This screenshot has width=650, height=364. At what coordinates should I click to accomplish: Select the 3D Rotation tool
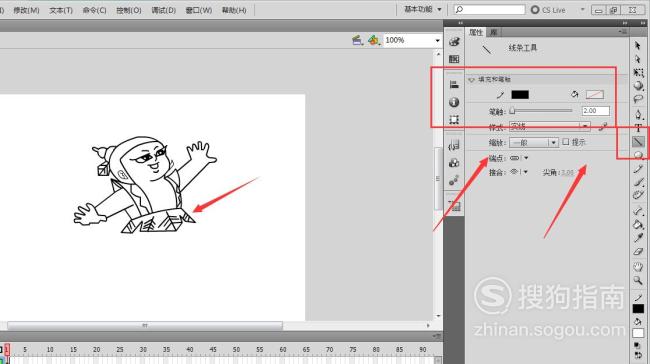pyautogui.click(x=638, y=86)
